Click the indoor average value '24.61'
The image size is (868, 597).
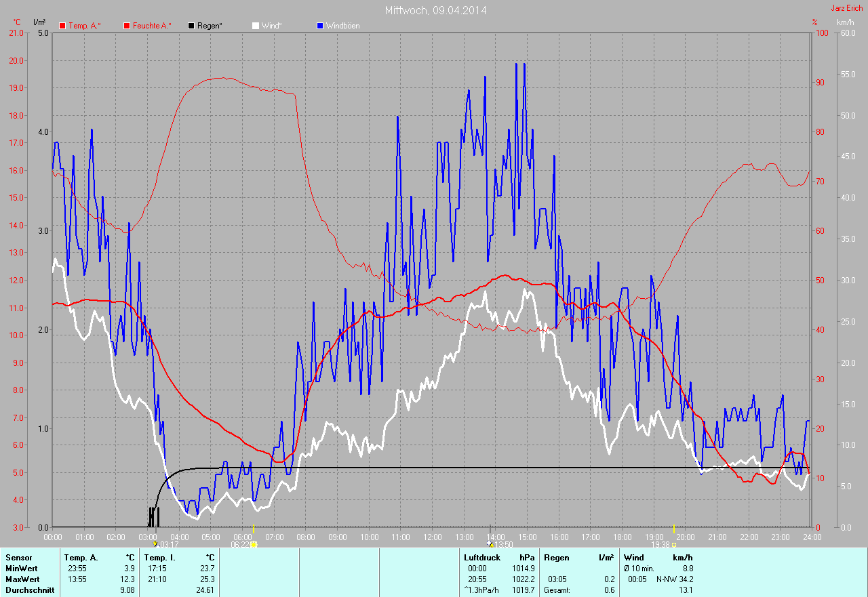pyautogui.click(x=205, y=590)
